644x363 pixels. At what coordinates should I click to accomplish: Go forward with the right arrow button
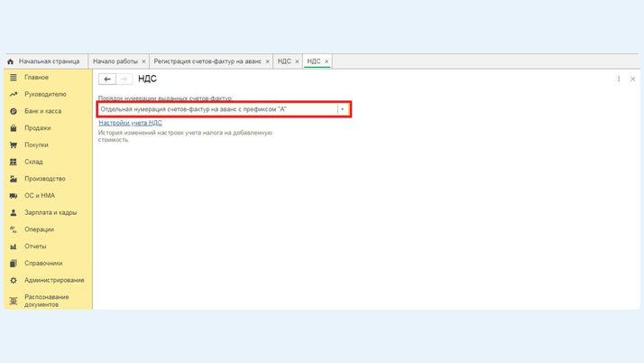124,79
